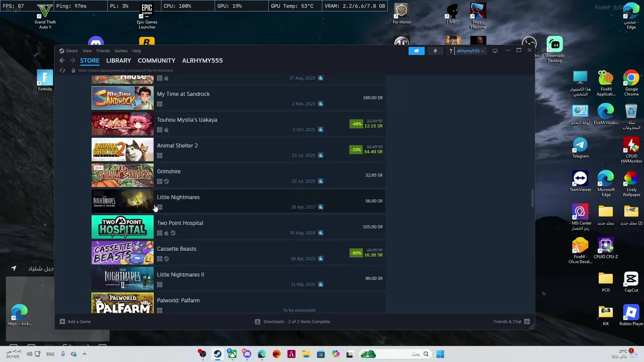Click the store URL address field
The width and height of the screenshot is (644, 362).
coord(126,70)
